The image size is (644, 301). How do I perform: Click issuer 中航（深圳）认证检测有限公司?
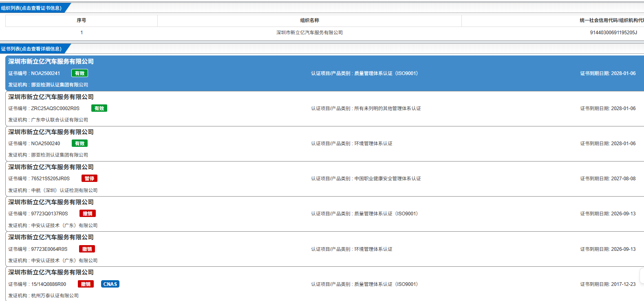[64, 190]
